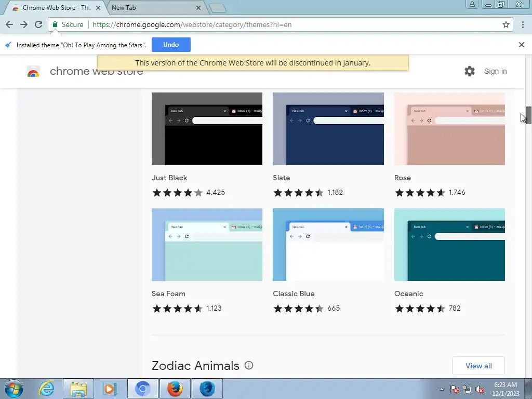532x399 pixels.
Task: Open the Action Center flag icon
Action: click(x=455, y=389)
